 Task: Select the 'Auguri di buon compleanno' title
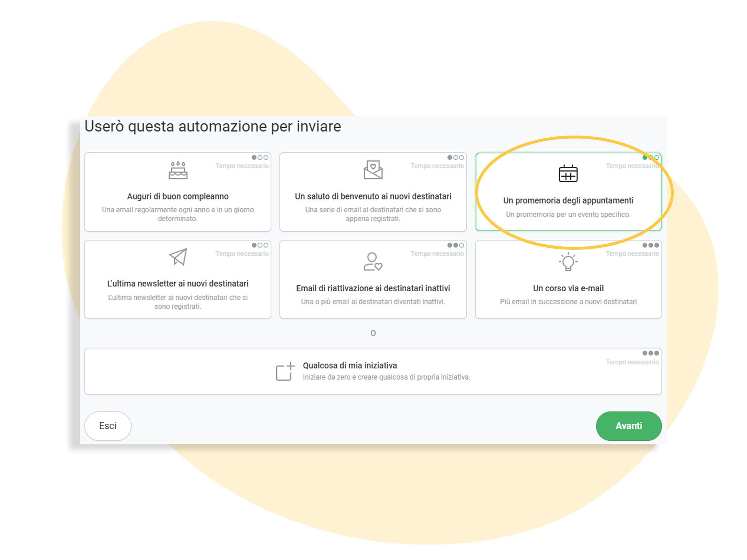pos(178,196)
